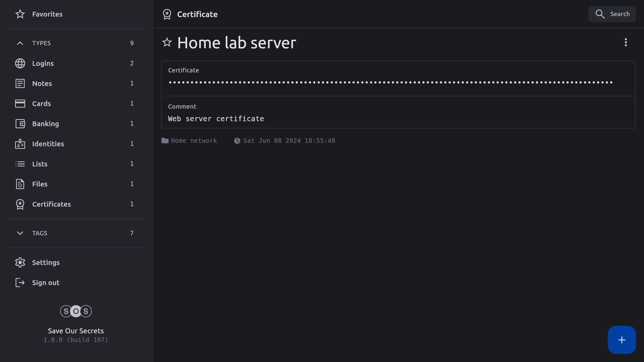The image size is (644, 362).
Task: Open Favorites in the sidebar
Action: (47, 14)
